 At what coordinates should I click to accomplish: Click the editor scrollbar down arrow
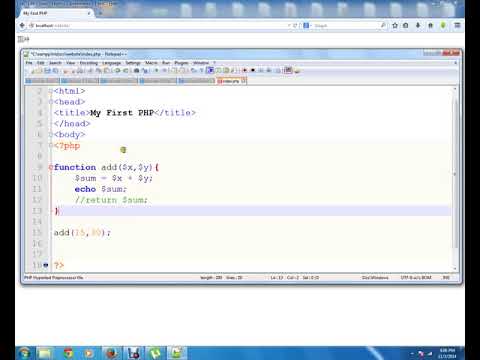tap(455, 268)
